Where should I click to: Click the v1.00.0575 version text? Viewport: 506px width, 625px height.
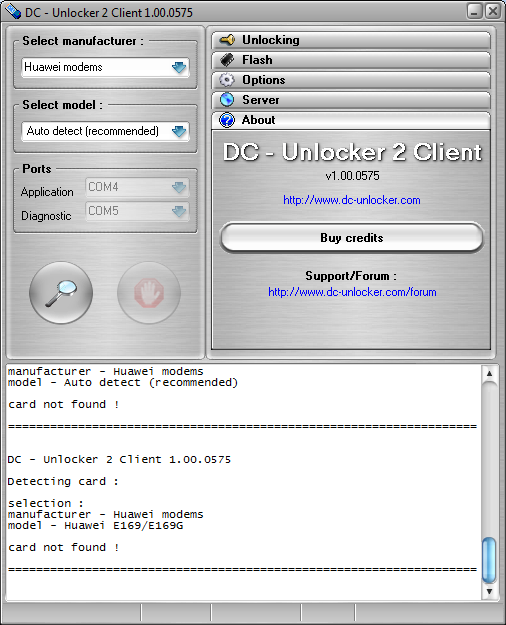pyautogui.click(x=352, y=176)
